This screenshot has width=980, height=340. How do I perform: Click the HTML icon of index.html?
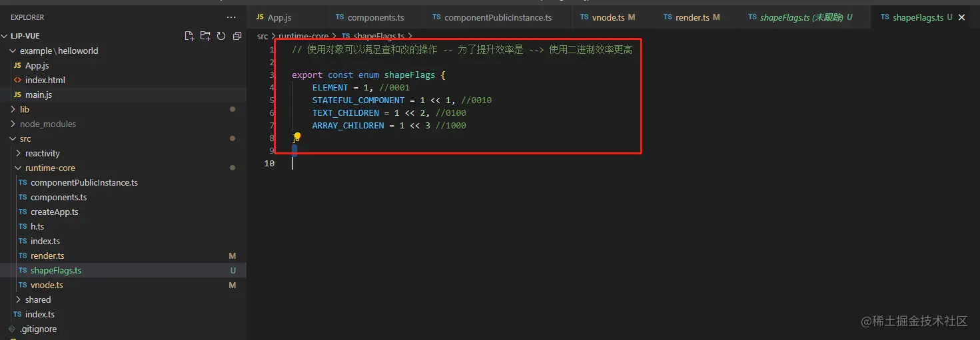[17, 80]
